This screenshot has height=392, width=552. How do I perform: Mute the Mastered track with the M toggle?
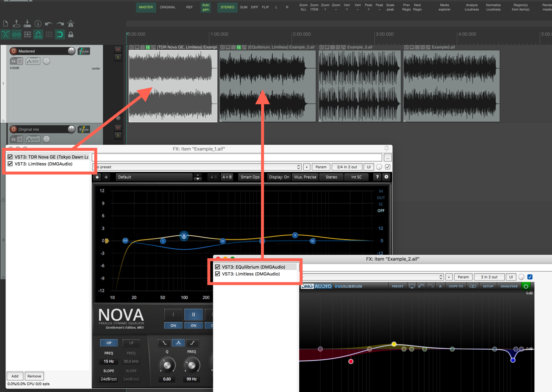click(x=118, y=49)
